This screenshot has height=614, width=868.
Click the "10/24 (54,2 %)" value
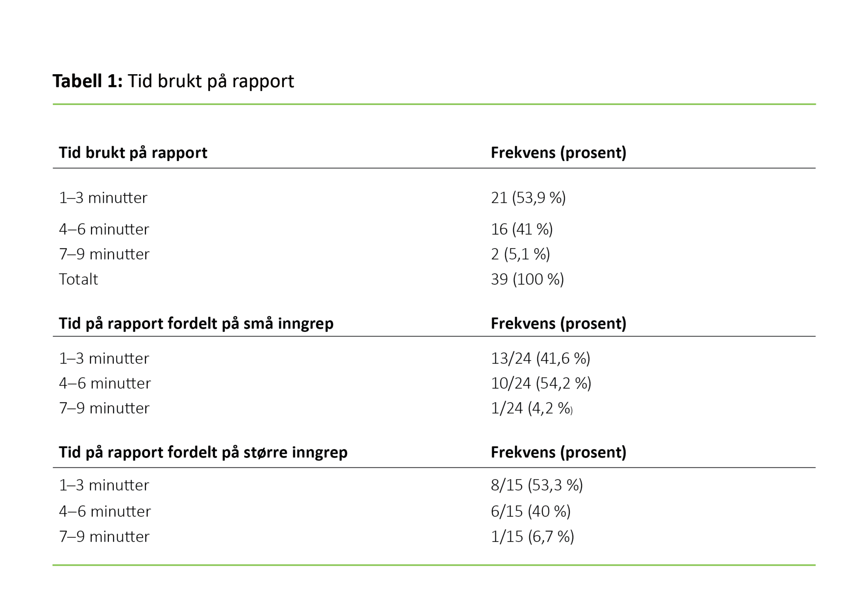[x=540, y=383]
